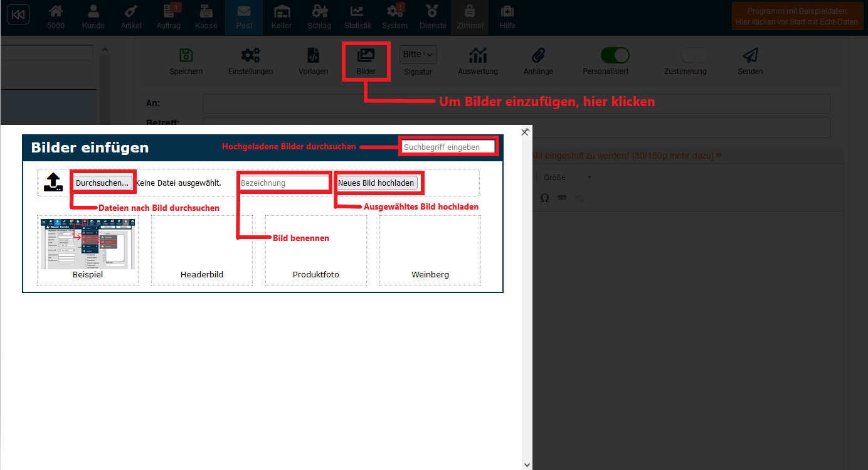The image size is (868, 470).
Task: Open the Auswertung chart icon
Action: pyautogui.click(x=478, y=56)
